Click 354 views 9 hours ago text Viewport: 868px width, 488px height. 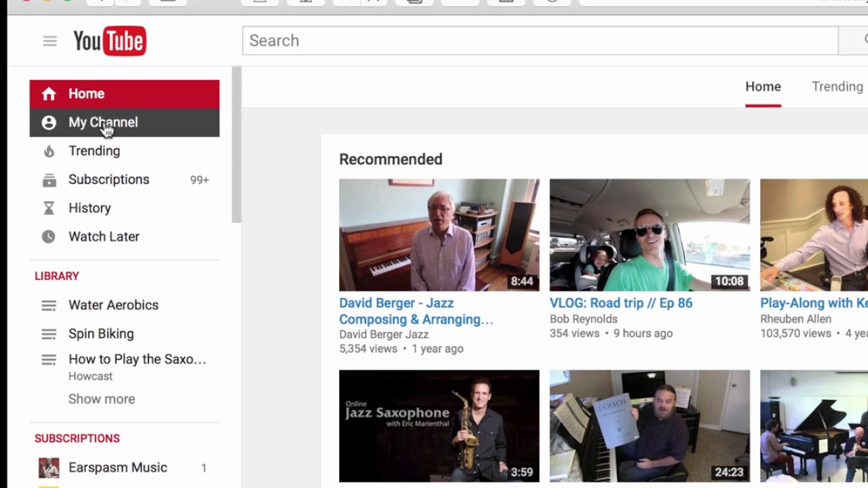click(611, 333)
